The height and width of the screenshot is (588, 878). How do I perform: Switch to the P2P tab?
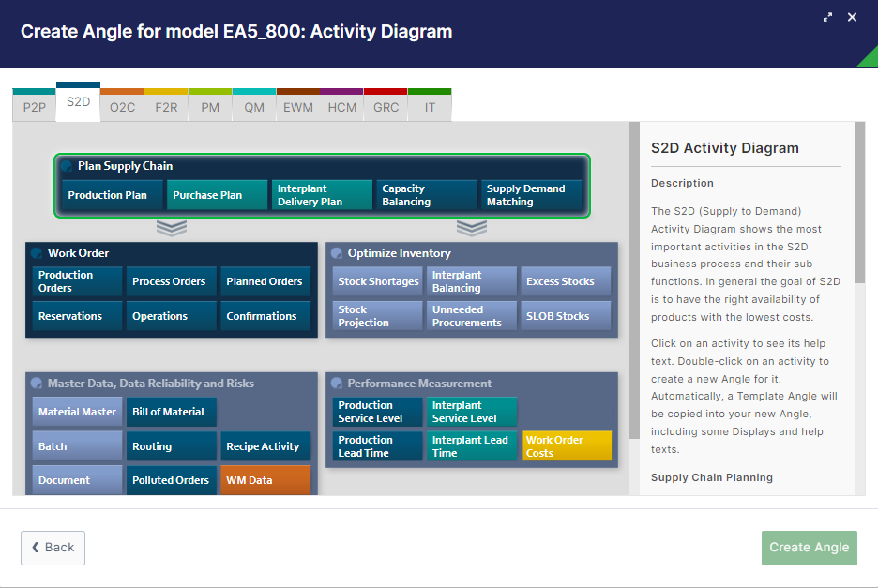point(34,107)
